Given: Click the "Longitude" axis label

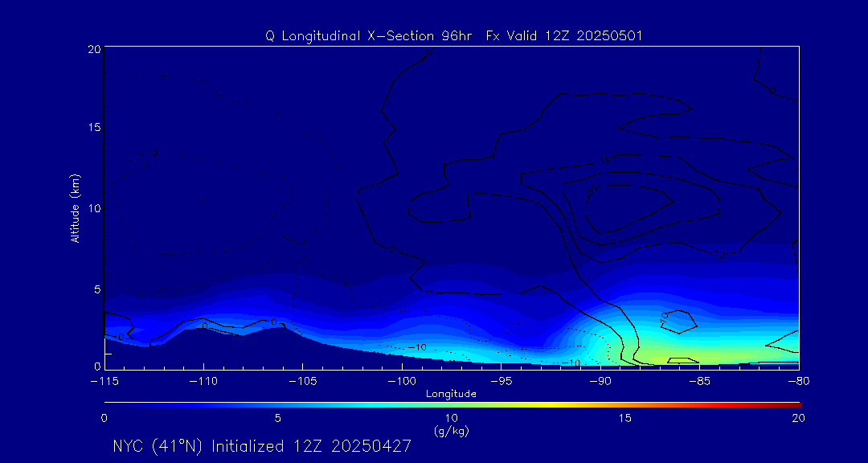Looking at the screenshot, I should point(451,395).
